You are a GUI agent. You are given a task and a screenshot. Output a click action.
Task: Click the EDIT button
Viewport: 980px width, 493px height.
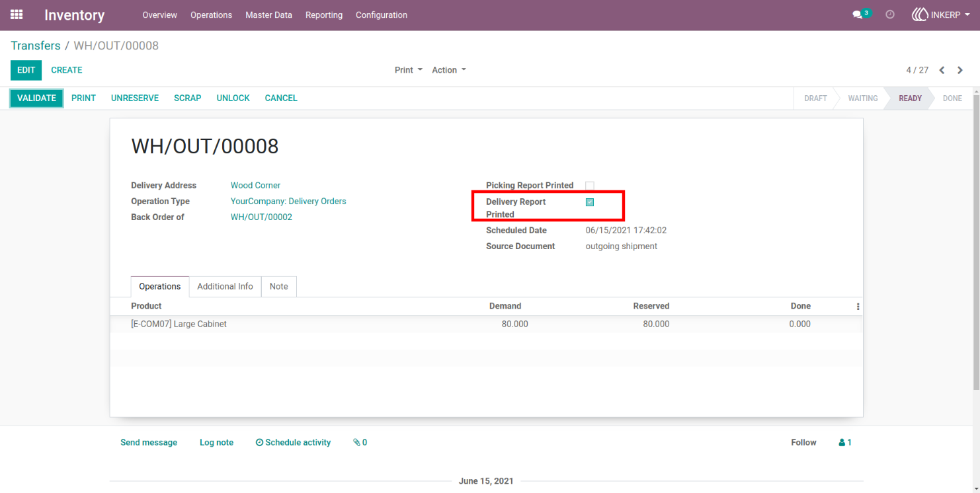[26, 70]
